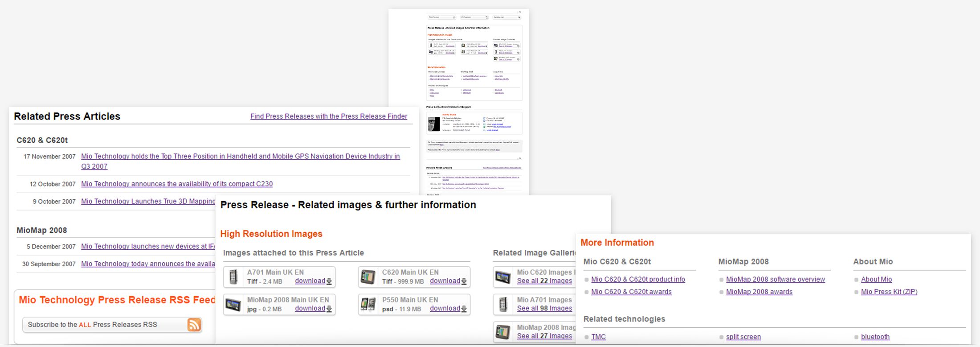Click the 'Tiff - 2.4 MB' file size text
This screenshot has width=980, height=347.
(x=265, y=282)
